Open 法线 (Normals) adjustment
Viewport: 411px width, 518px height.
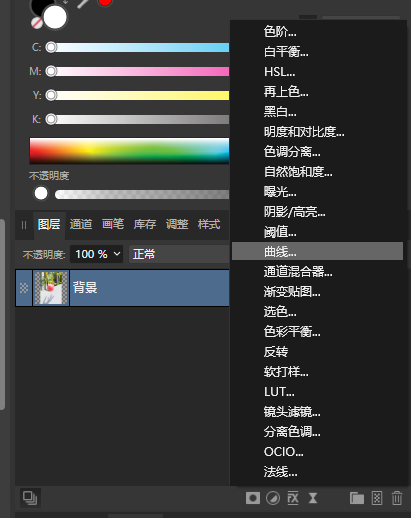(318, 472)
